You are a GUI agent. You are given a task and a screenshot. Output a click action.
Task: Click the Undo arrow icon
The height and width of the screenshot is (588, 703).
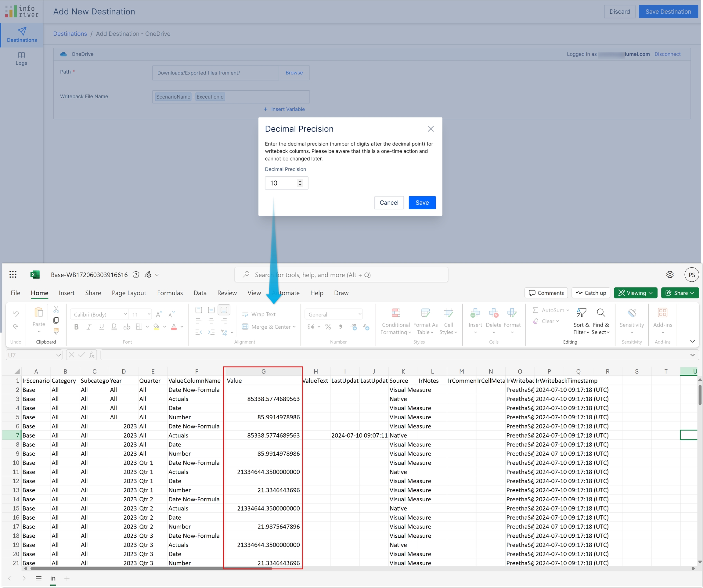16,314
